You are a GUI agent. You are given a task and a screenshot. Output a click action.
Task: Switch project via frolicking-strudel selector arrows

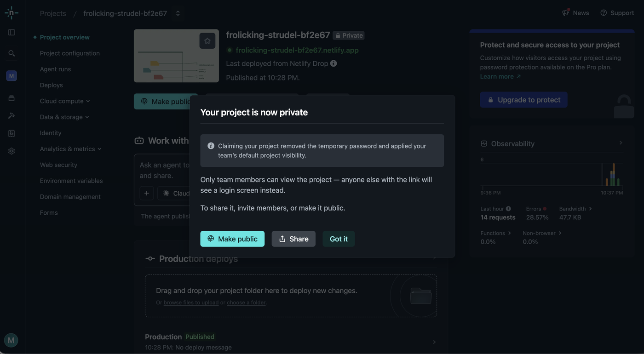178,13
